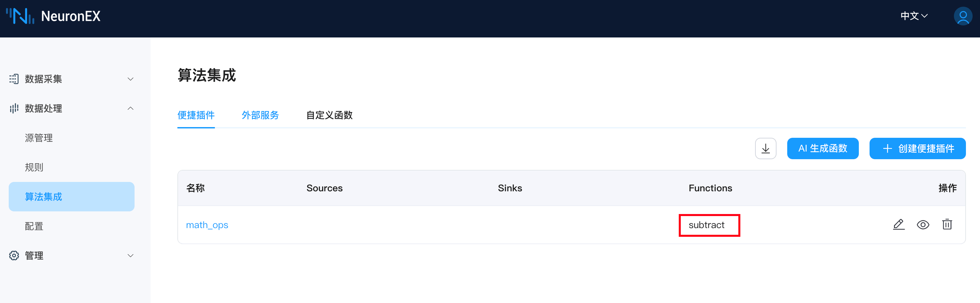Image resolution: width=980 pixels, height=303 pixels.
Task: Click the 管理 gear icon
Action: coord(14,256)
